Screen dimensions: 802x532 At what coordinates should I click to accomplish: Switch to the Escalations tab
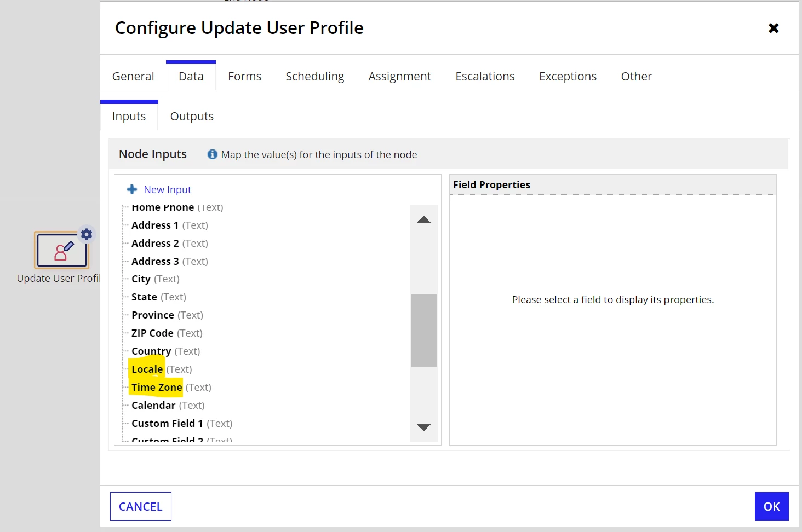tap(485, 77)
